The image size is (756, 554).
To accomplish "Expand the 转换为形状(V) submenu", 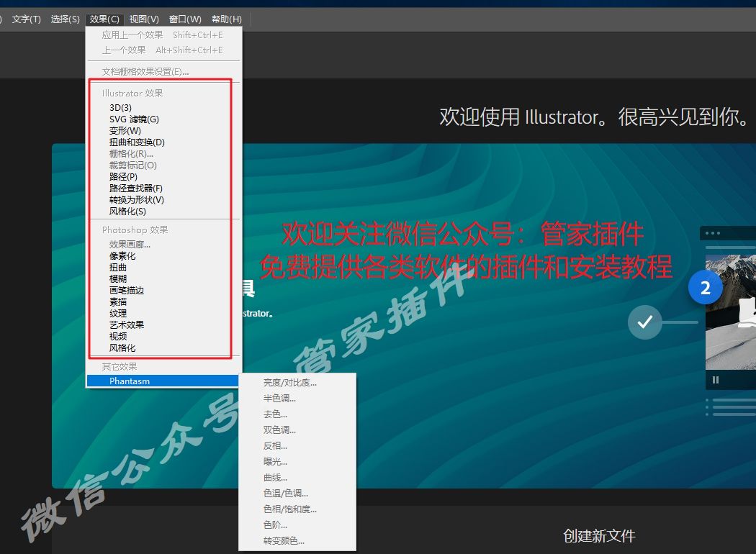I will [163, 200].
